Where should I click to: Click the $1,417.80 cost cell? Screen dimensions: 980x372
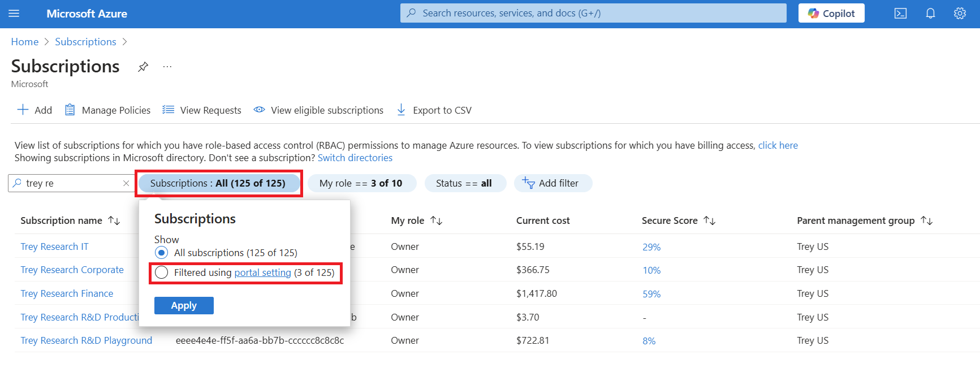[537, 293]
